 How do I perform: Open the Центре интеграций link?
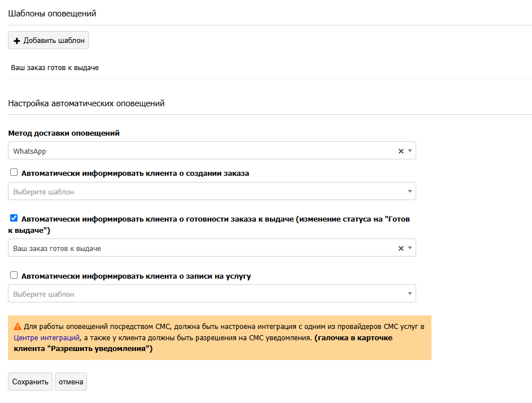pos(47,337)
